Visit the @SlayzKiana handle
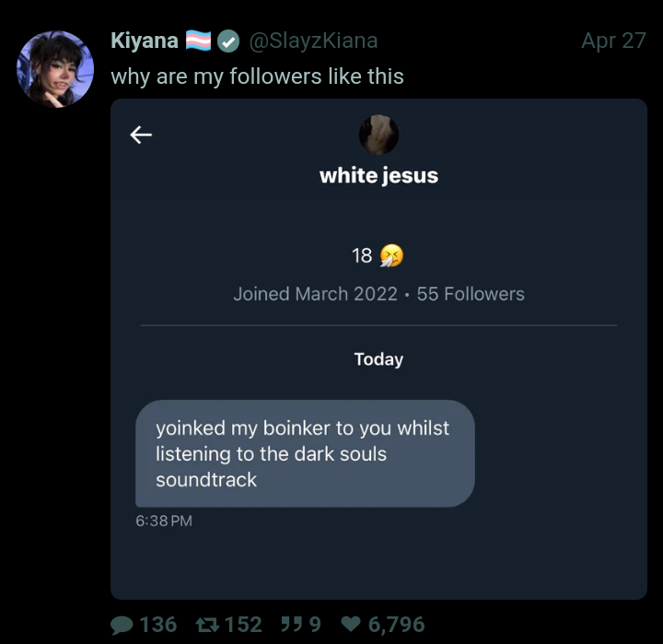This screenshot has height=644, width=663. pyautogui.click(x=313, y=41)
